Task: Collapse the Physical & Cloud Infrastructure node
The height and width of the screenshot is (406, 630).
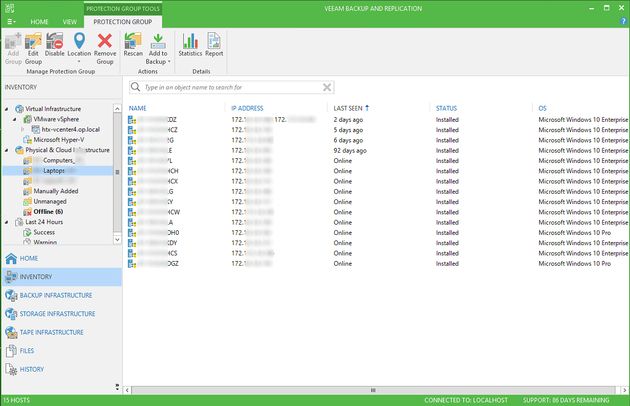Action: tap(6, 150)
